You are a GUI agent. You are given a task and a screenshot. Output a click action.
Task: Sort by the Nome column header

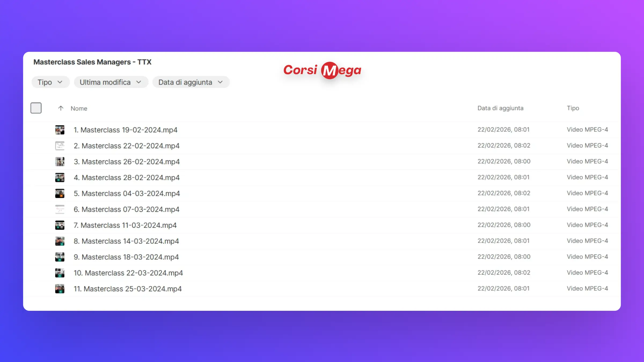(x=79, y=109)
